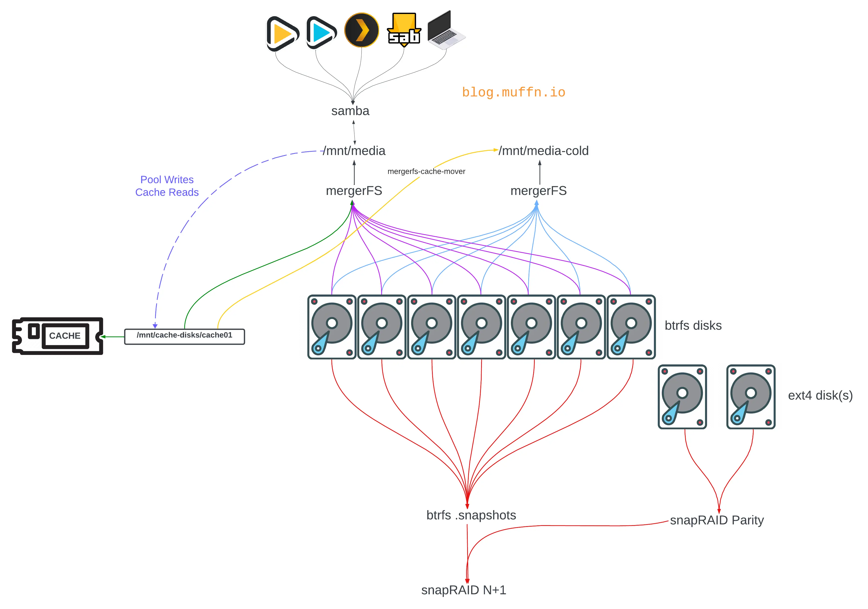Click the left ext4 disk icon
868x609 pixels.
(x=682, y=397)
